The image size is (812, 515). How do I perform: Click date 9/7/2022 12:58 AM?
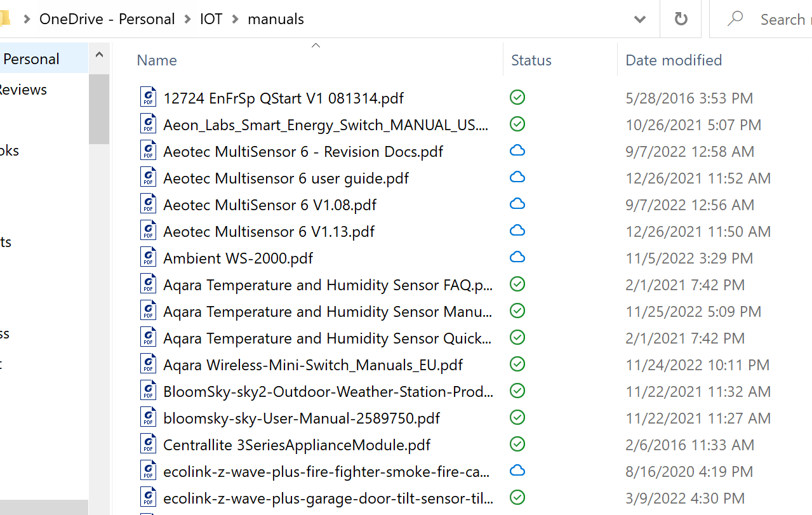point(689,152)
